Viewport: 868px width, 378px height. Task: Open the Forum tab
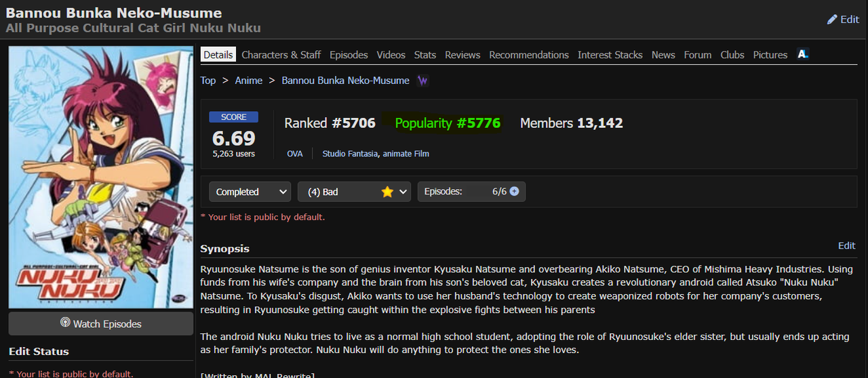pos(698,55)
